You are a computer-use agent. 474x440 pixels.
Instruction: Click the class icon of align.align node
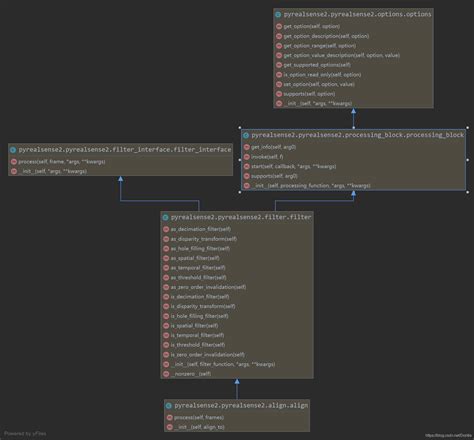(169, 406)
